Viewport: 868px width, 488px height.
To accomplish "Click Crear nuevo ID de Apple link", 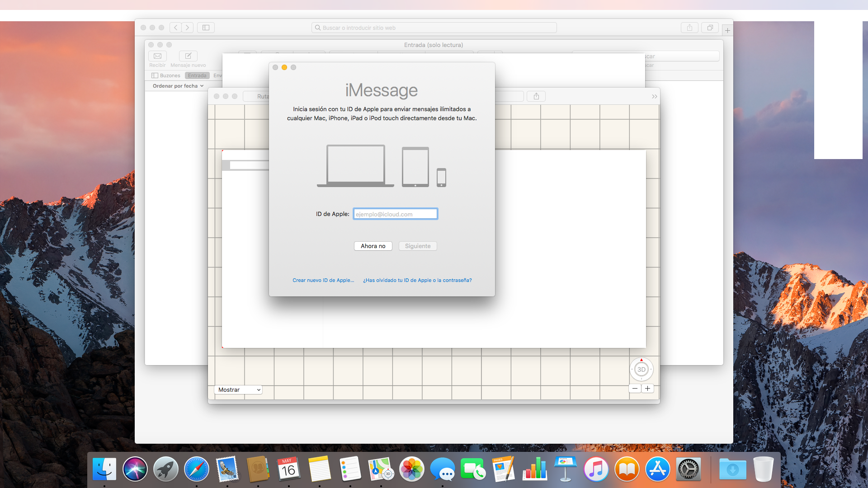I will [323, 280].
